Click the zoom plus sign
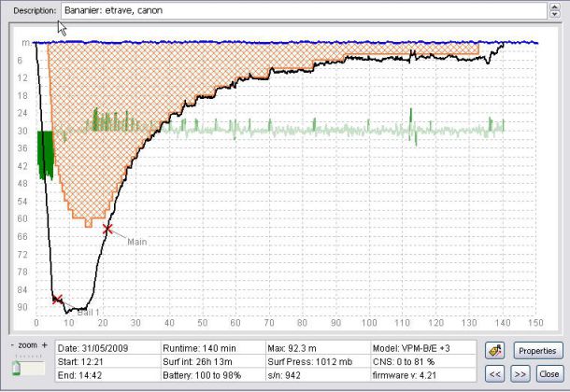This screenshot has height=392, width=570. tap(44, 344)
